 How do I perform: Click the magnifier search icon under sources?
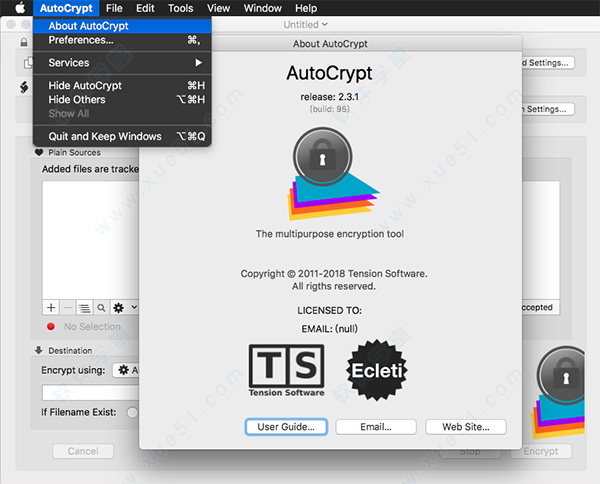click(101, 307)
